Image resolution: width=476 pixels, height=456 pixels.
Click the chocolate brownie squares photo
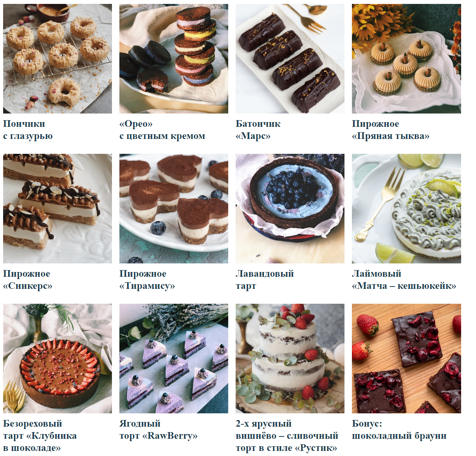[406, 359]
